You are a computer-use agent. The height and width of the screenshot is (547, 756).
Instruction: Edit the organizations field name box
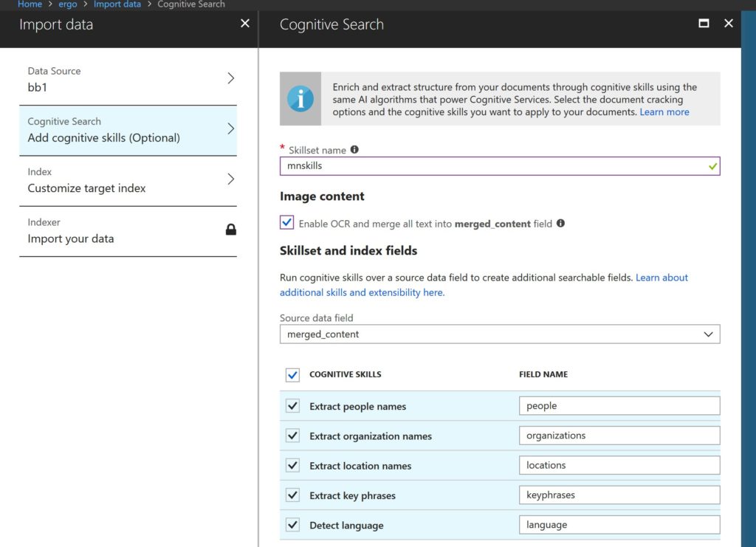619,436
